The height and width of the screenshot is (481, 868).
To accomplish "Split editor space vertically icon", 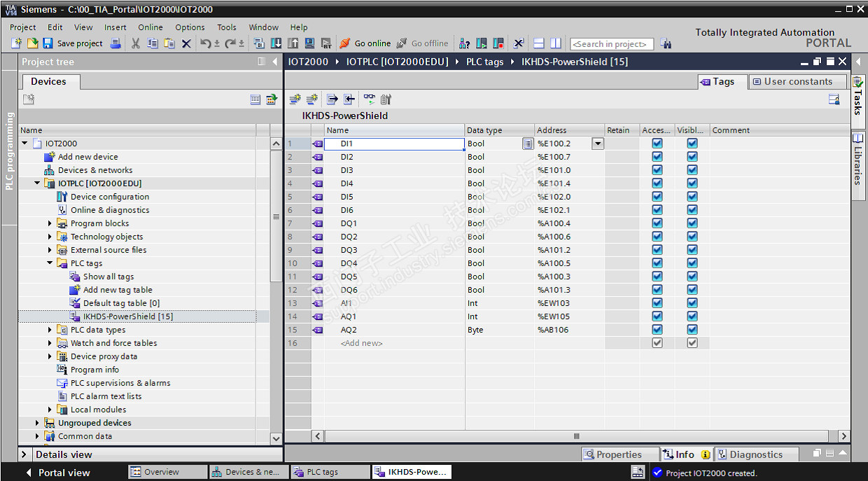I will (555, 43).
